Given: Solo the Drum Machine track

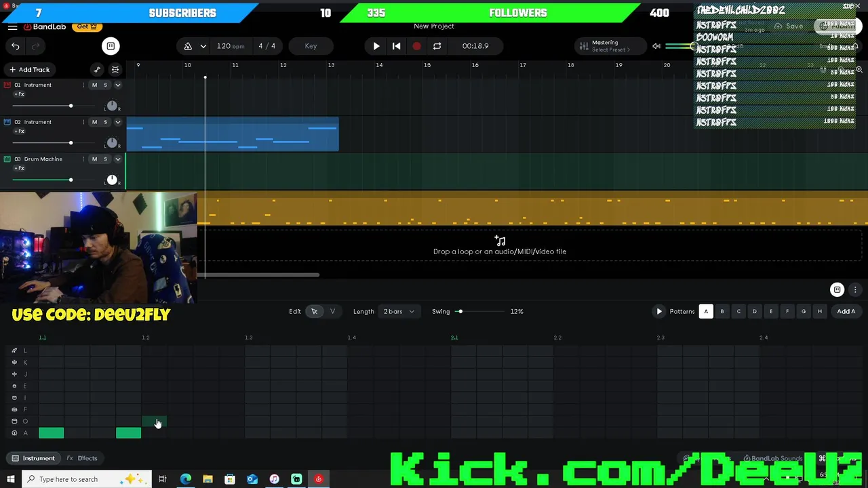Looking at the screenshot, I should coord(105,159).
